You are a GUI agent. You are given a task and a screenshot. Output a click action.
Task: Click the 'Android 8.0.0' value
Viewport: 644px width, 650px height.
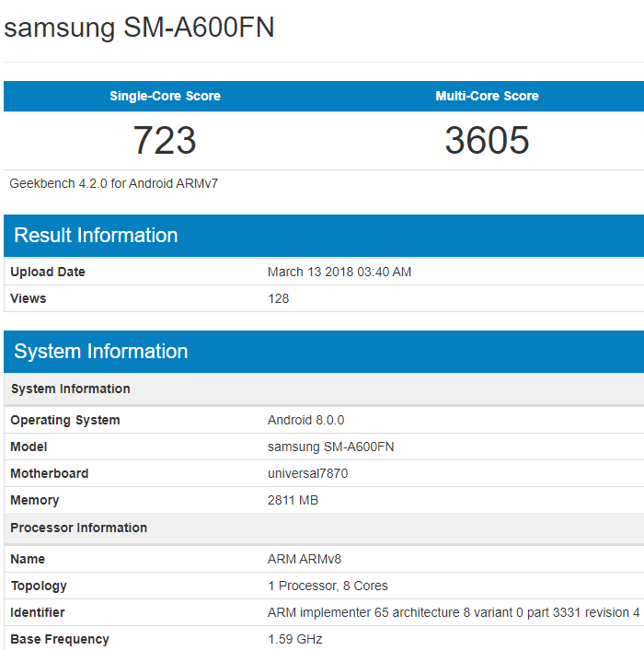coord(305,420)
